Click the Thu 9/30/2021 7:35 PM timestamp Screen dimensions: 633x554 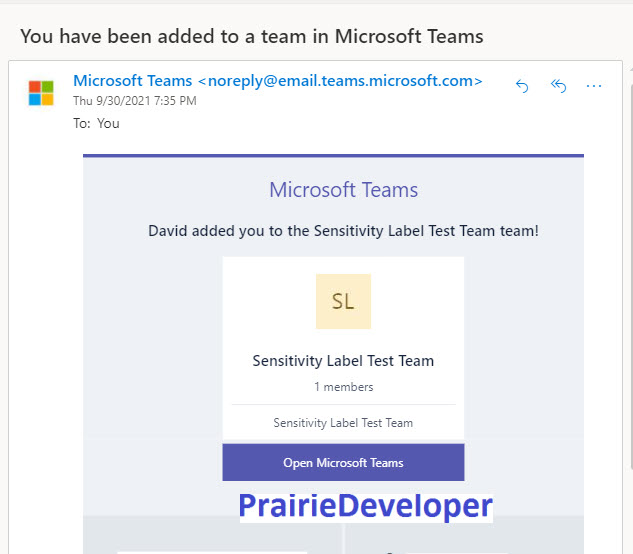135,101
